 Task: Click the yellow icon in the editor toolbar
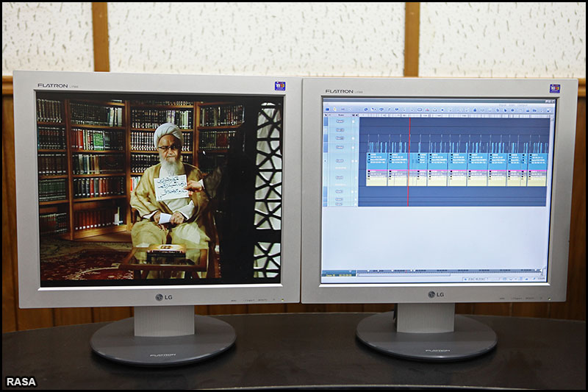click(335, 110)
